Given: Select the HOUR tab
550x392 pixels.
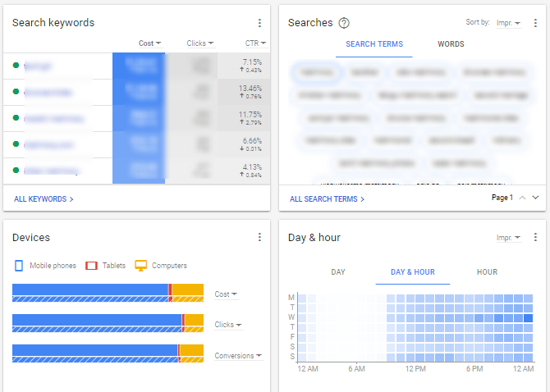Looking at the screenshot, I should tap(487, 272).
